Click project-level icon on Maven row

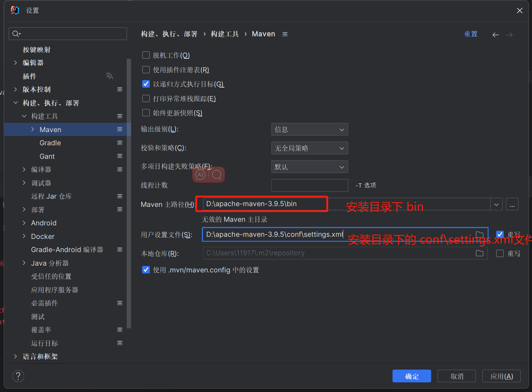coord(120,130)
